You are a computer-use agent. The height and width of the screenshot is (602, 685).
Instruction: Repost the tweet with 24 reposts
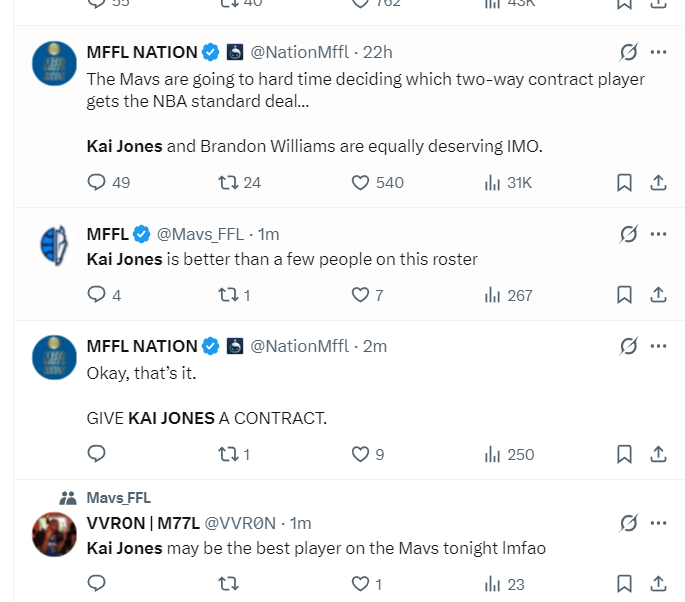pos(227,182)
